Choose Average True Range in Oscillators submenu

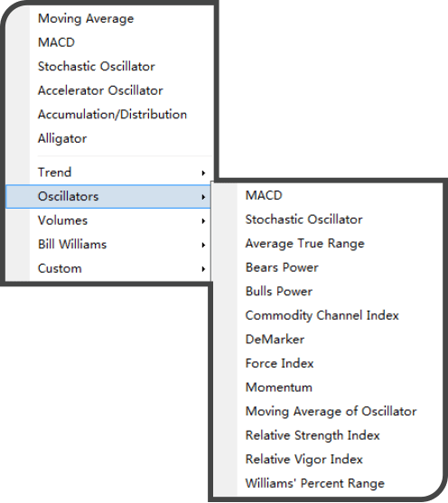[305, 244]
